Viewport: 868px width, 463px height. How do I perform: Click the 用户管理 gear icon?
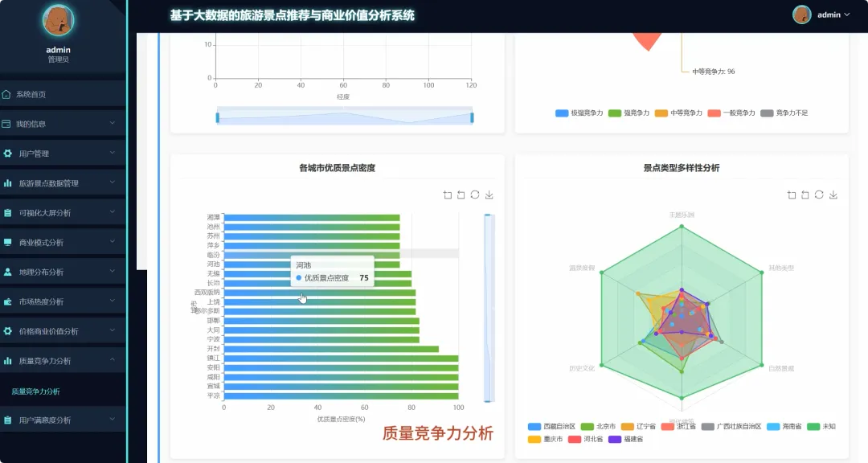coord(8,154)
